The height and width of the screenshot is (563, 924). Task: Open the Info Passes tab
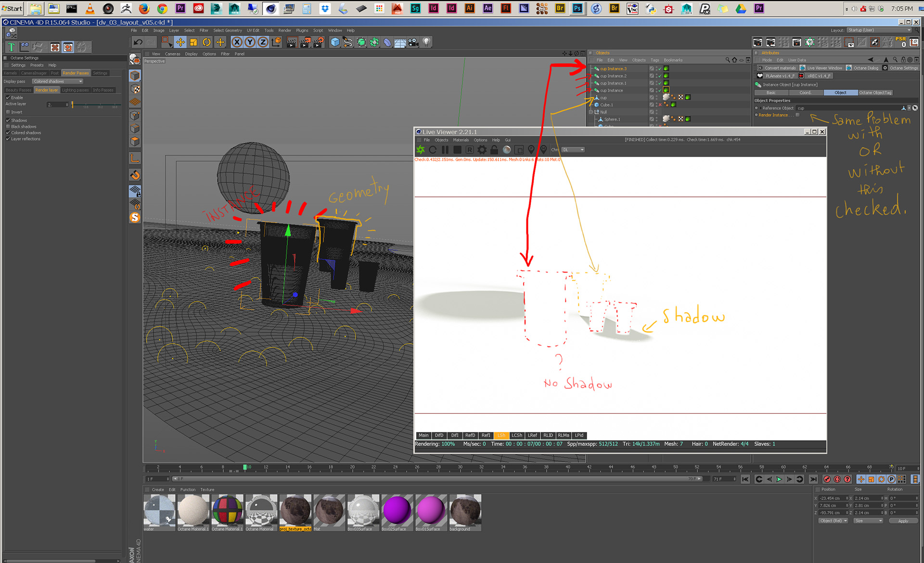(x=103, y=90)
